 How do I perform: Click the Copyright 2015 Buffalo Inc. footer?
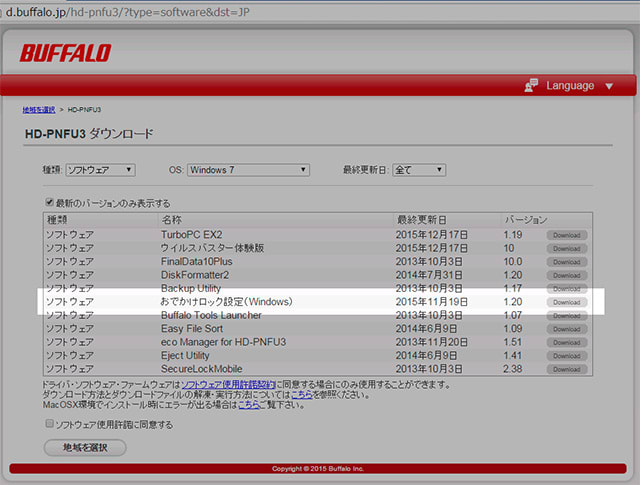click(318, 469)
